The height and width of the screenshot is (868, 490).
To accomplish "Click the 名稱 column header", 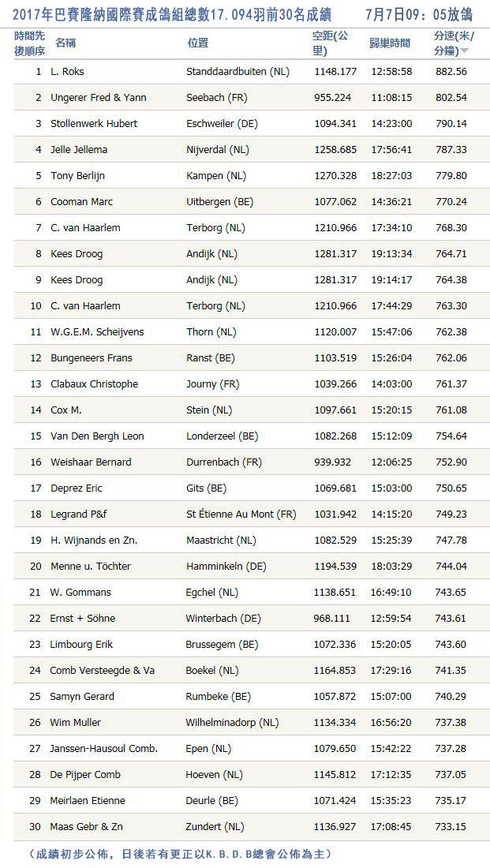I will [66, 43].
